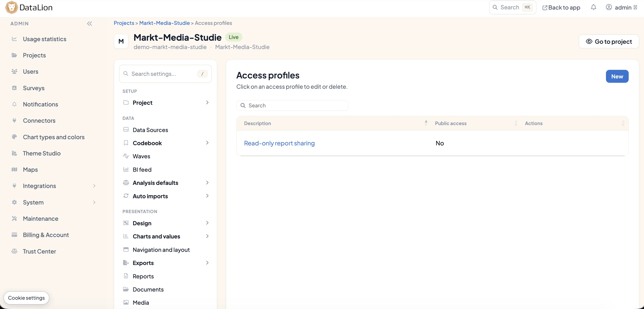Screen dimensions: 644x309
Task: Open Read-only report sharing profile
Action: coord(279,143)
